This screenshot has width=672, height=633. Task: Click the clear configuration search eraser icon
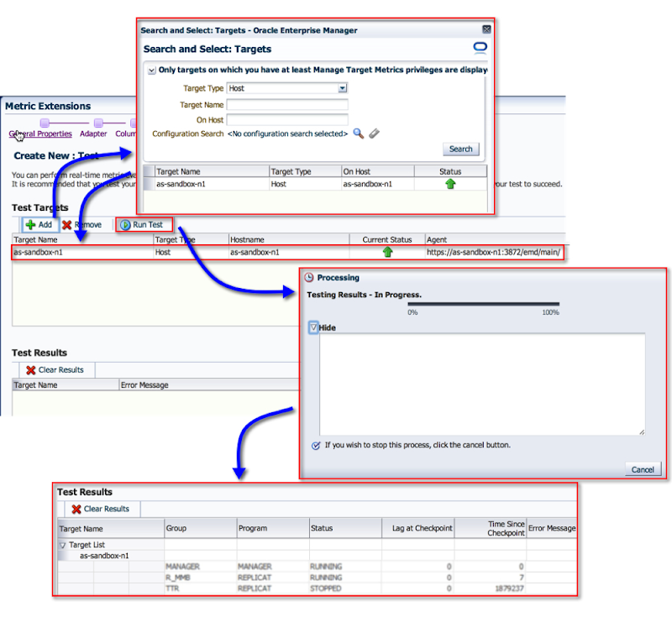[374, 133]
